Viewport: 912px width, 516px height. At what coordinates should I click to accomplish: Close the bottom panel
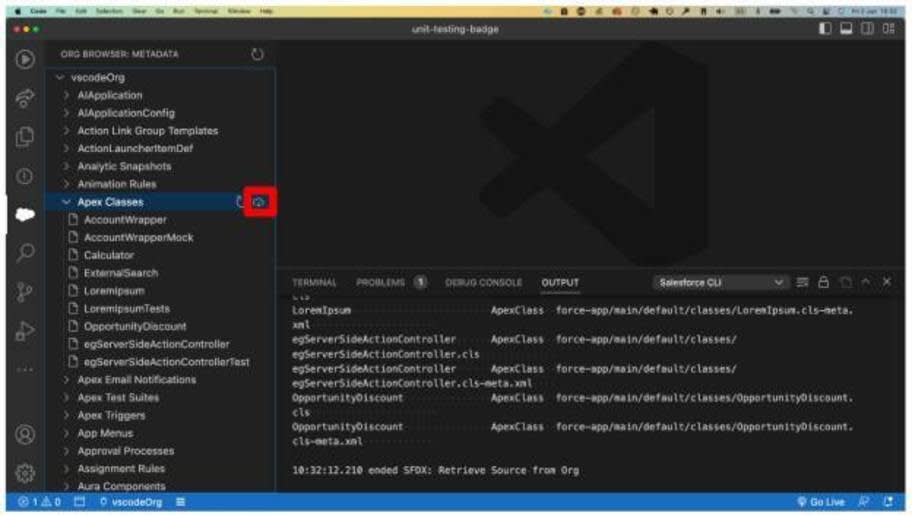[887, 282]
